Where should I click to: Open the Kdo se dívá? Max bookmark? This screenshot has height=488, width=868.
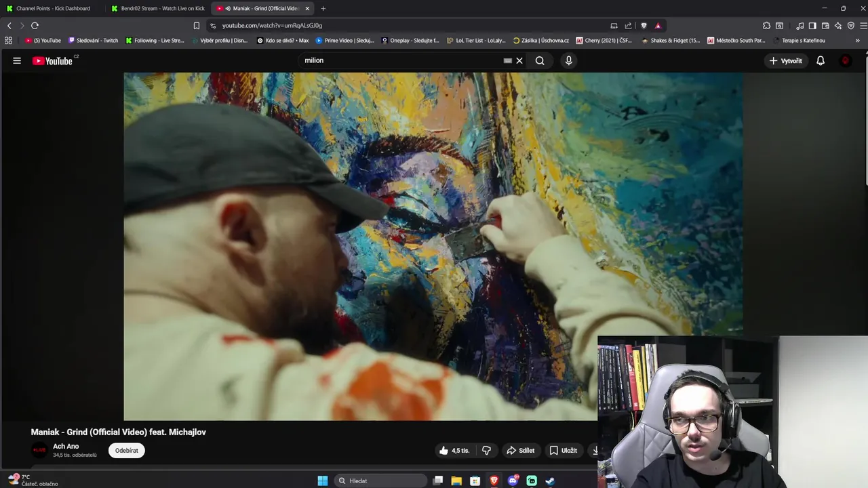(x=283, y=41)
